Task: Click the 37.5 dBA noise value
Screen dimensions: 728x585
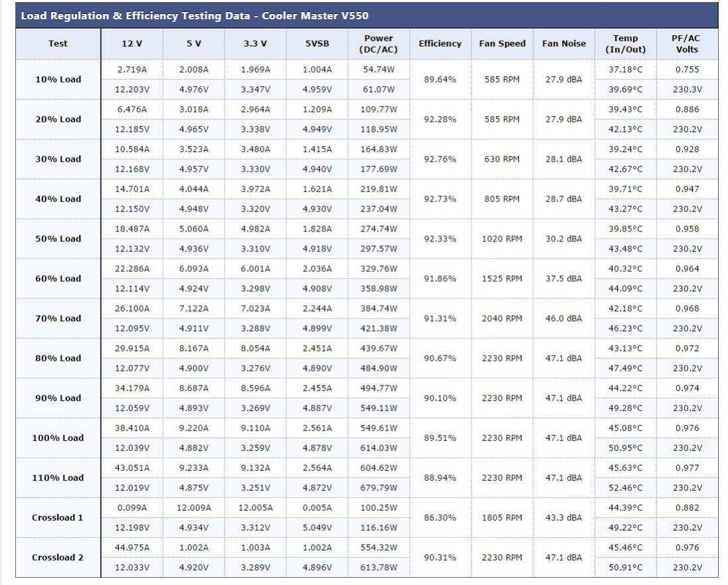Action: click(564, 279)
